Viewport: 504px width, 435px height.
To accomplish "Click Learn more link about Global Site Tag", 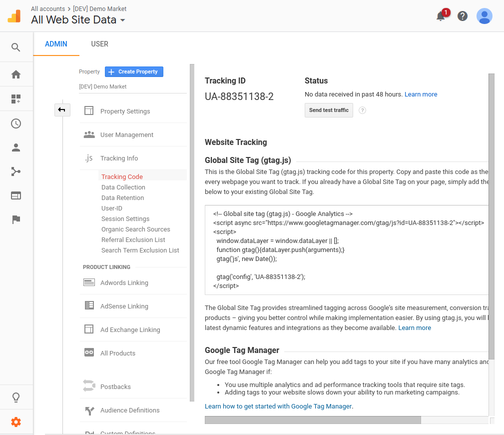I will 415,328.
